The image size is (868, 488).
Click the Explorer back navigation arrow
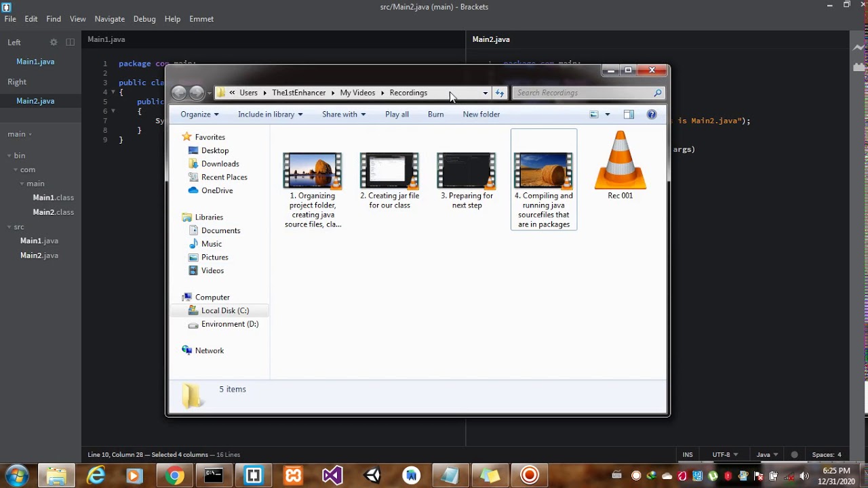pyautogui.click(x=179, y=93)
